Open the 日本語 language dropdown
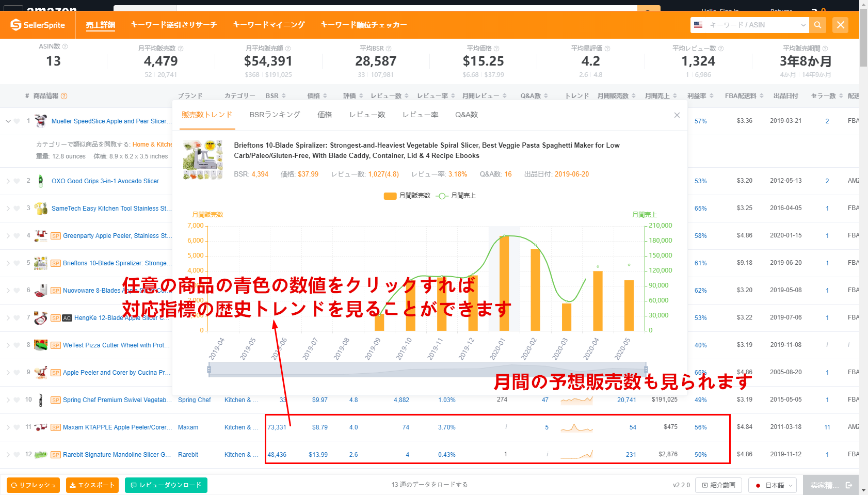Screen dimensions: 868x495 [x=773, y=485]
